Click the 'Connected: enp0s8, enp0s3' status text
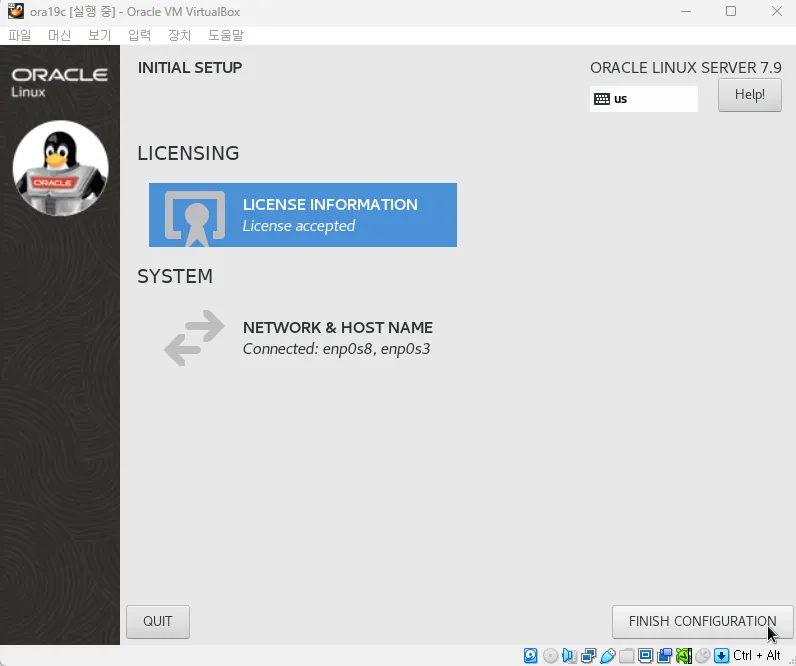This screenshot has height=666, width=796. point(336,349)
